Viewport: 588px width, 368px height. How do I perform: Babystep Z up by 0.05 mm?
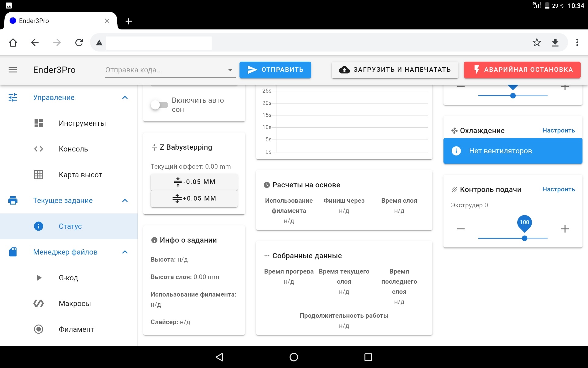194,198
